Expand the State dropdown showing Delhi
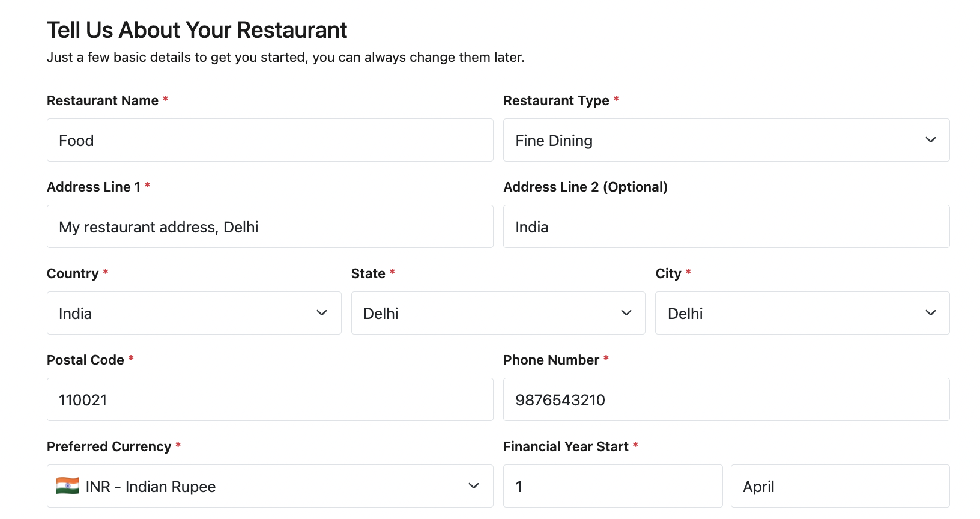The height and width of the screenshot is (519, 980). pos(486,313)
